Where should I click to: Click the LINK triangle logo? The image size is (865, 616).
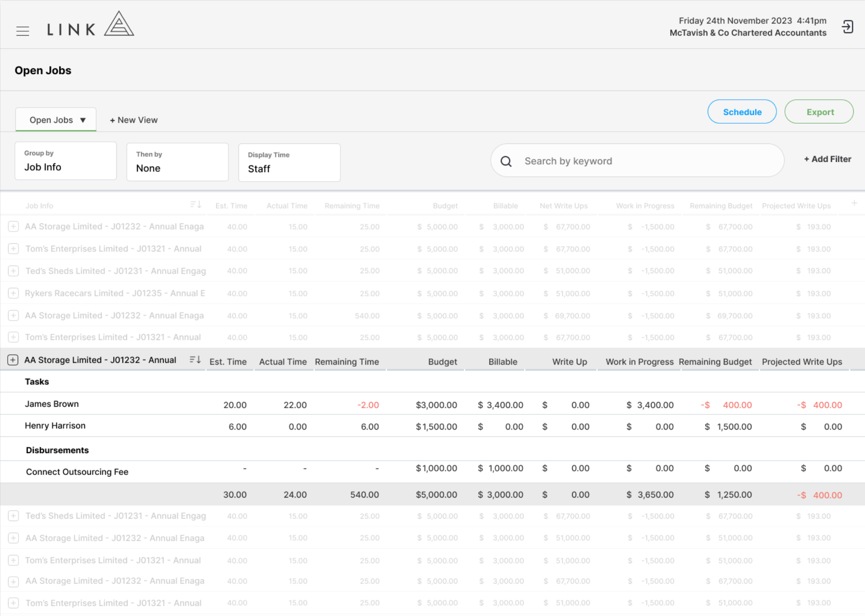click(x=119, y=24)
